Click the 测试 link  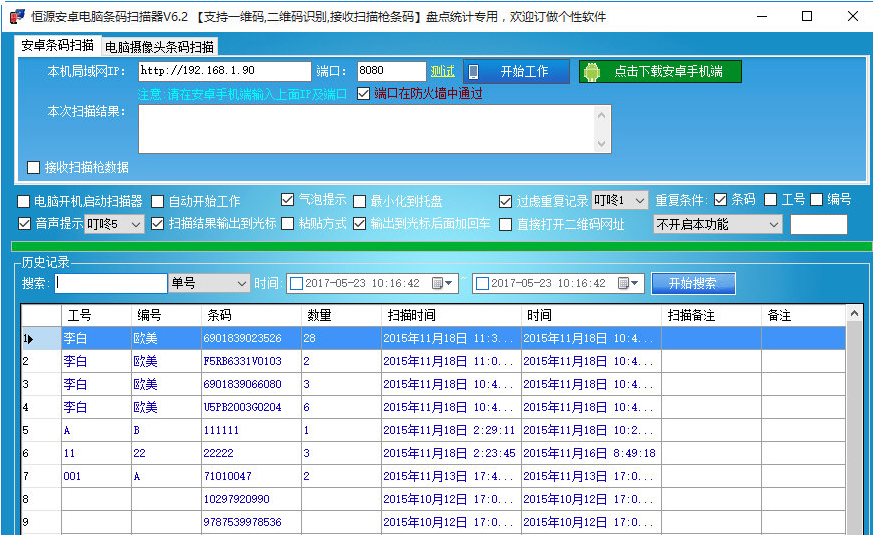click(442, 72)
